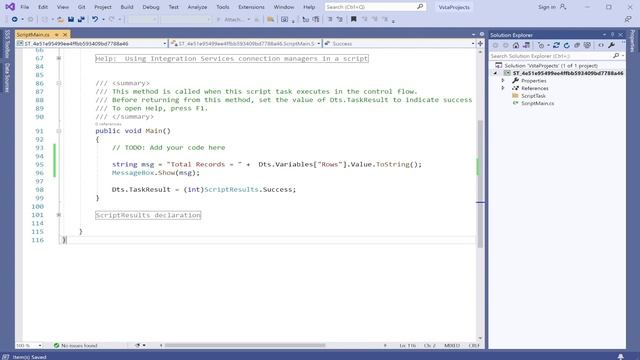Click the '0 references' CodeLens above Main
The height and width of the screenshot is (360, 640).
point(108,124)
